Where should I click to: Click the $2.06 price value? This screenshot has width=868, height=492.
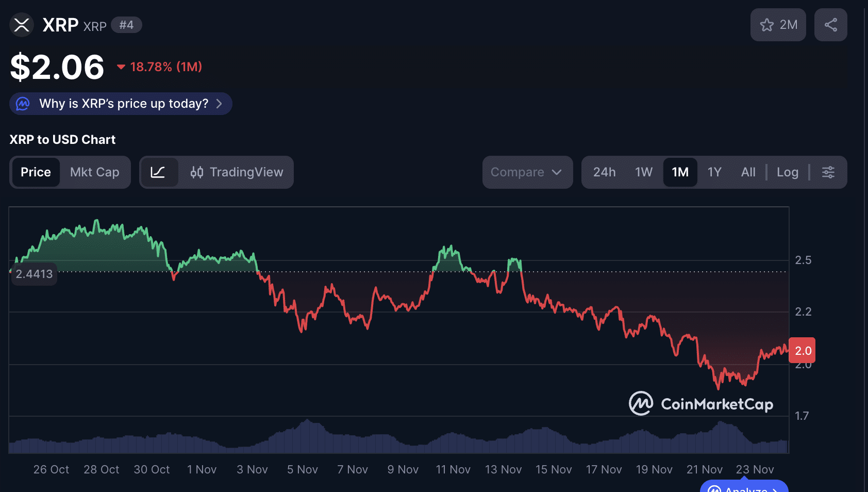pyautogui.click(x=57, y=67)
